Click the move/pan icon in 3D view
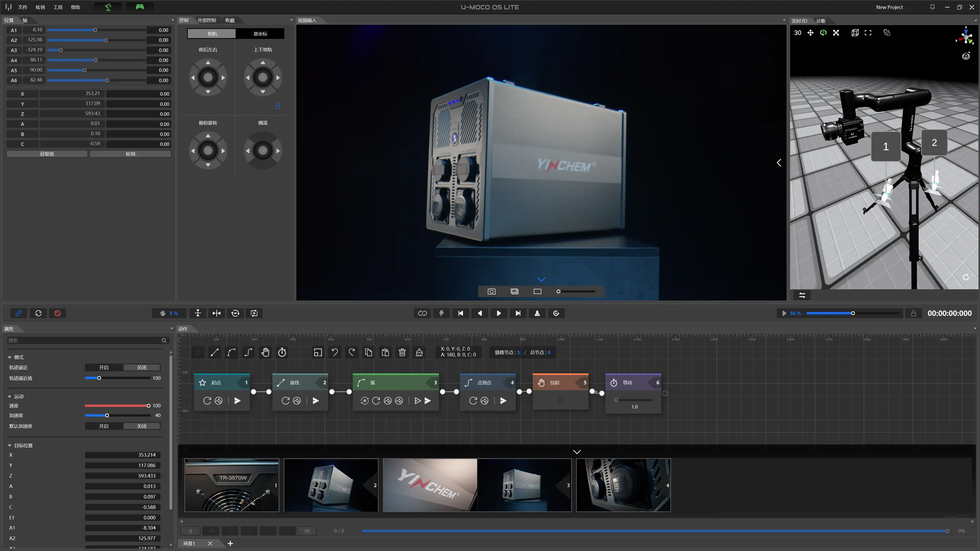Screen dimensions: 980x551 point(810,33)
